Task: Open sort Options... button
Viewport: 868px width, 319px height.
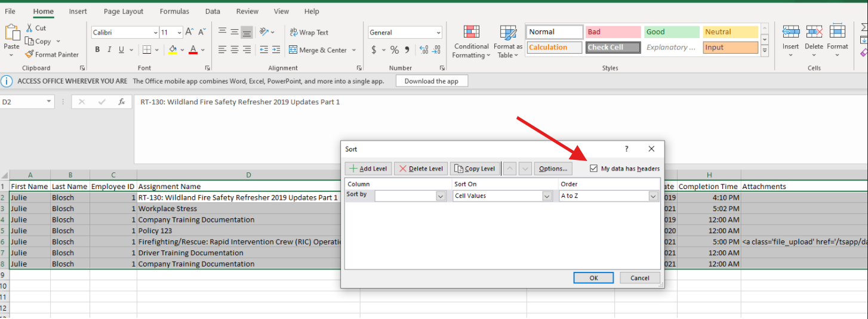Action: pos(553,169)
